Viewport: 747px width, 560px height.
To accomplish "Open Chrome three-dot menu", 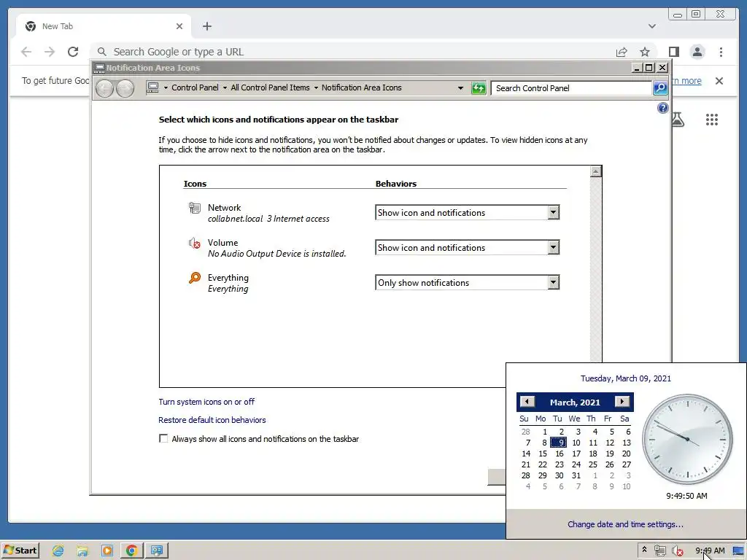I will [x=721, y=52].
